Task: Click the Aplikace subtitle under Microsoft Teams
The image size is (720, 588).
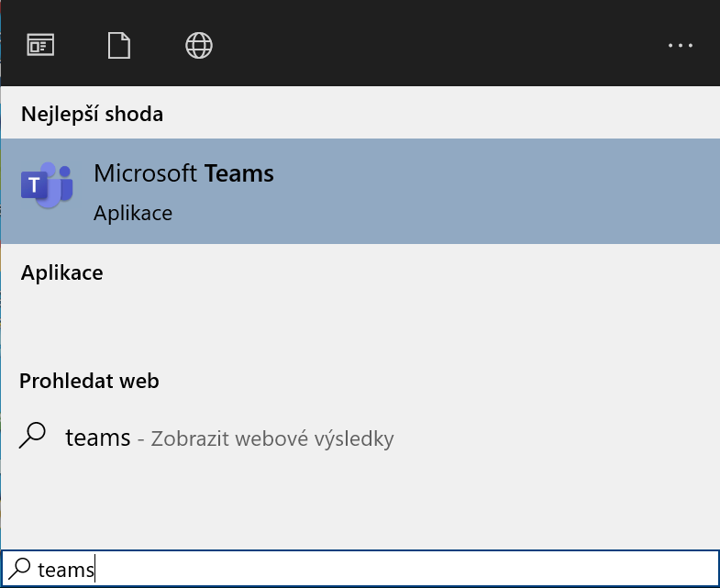Action: coord(133,213)
